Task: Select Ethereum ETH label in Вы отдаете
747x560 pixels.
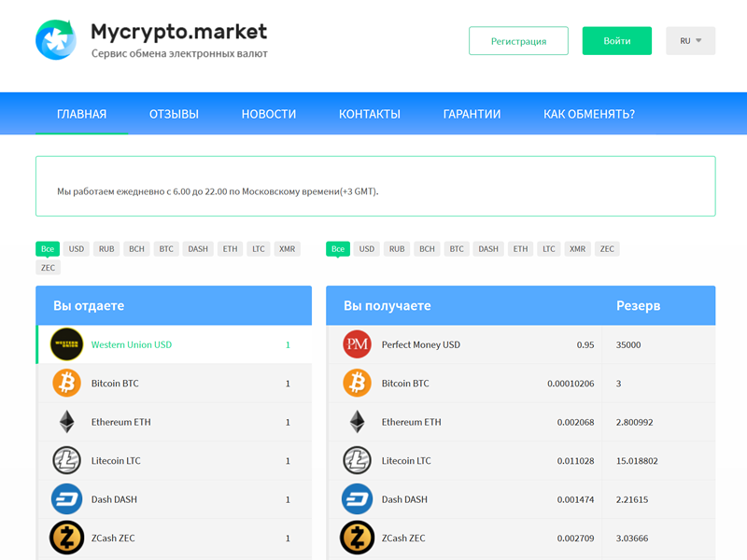Action: (x=121, y=422)
